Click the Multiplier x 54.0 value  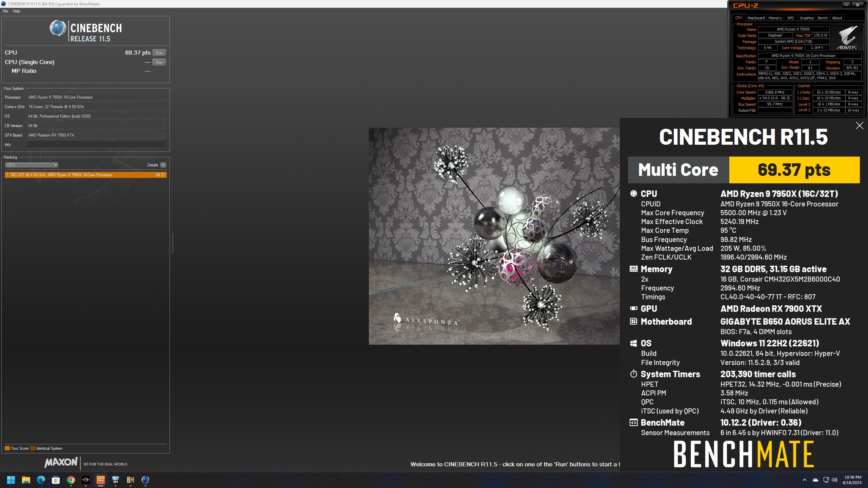775,98
